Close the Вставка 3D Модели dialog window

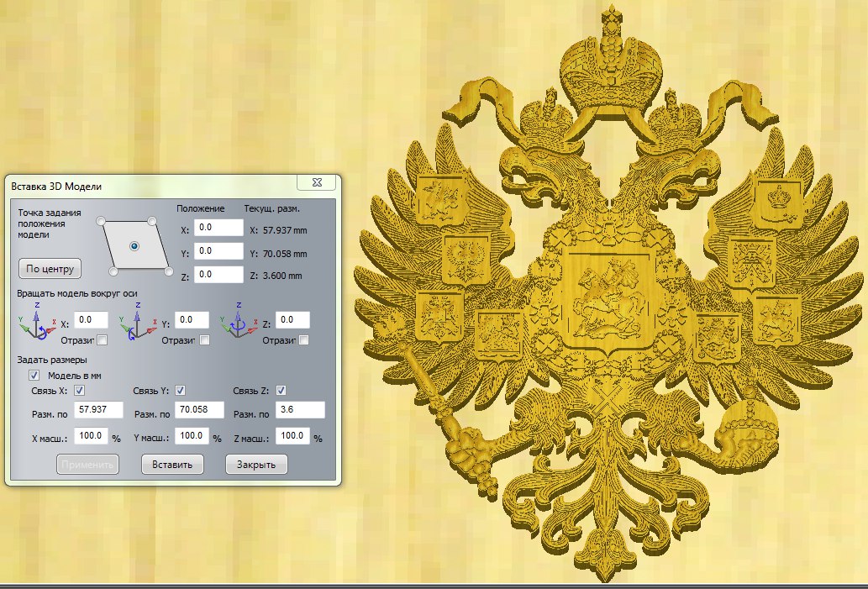pos(318,181)
